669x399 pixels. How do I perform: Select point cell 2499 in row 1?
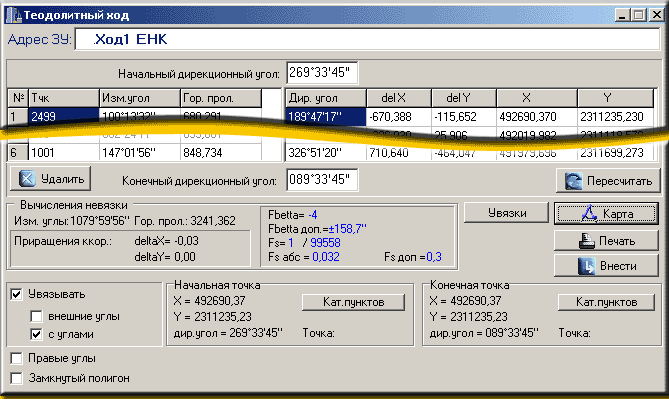(x=64, y=116)
